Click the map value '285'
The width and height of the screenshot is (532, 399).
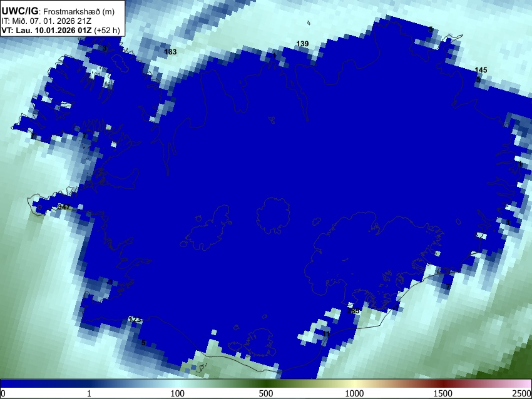point(353,311)
